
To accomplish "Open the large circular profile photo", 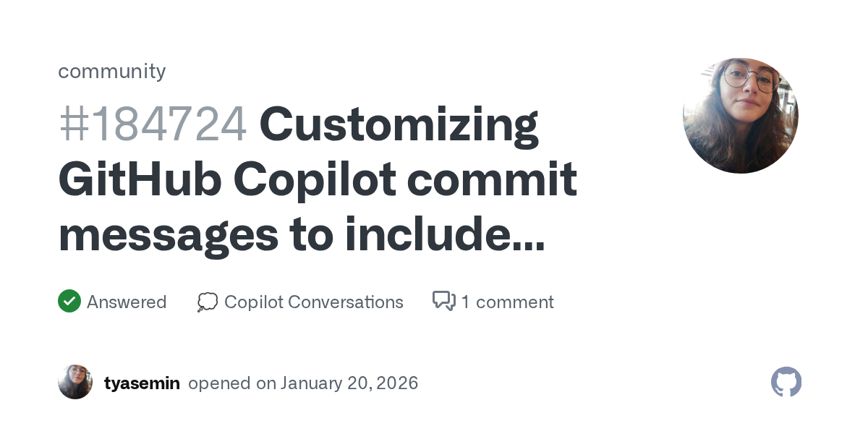I will pyautogui.click(x=740, y=116).
